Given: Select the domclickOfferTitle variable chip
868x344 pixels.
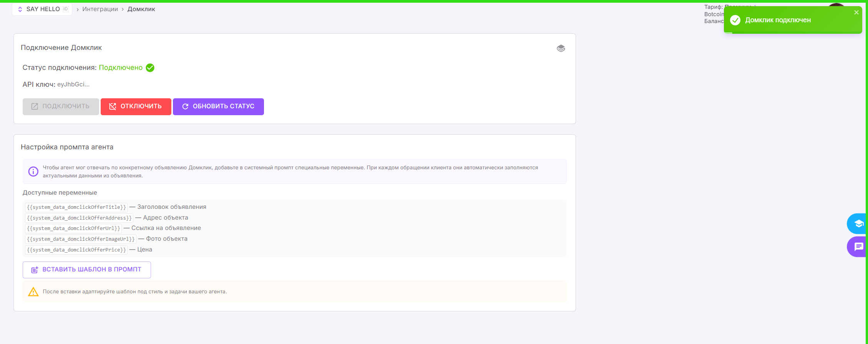Looking at the screenshot, I should [x=76, y=207].
